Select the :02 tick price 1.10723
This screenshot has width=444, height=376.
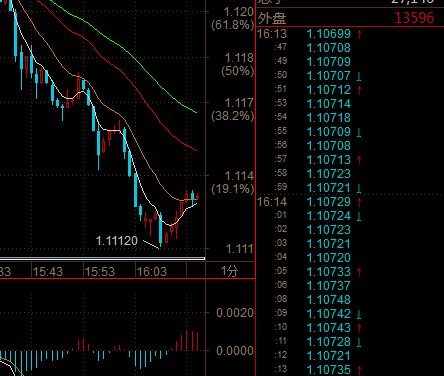click(329, 230)
